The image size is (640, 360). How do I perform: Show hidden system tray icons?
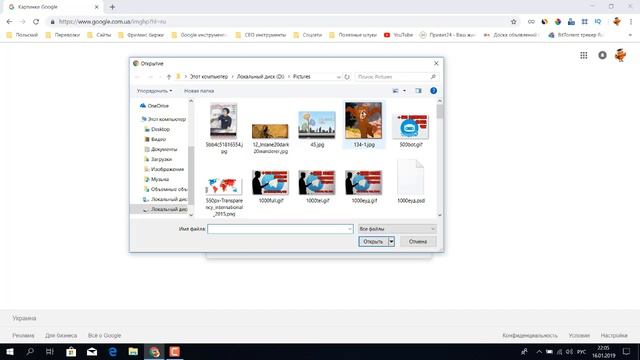click(x=539, y=351)
